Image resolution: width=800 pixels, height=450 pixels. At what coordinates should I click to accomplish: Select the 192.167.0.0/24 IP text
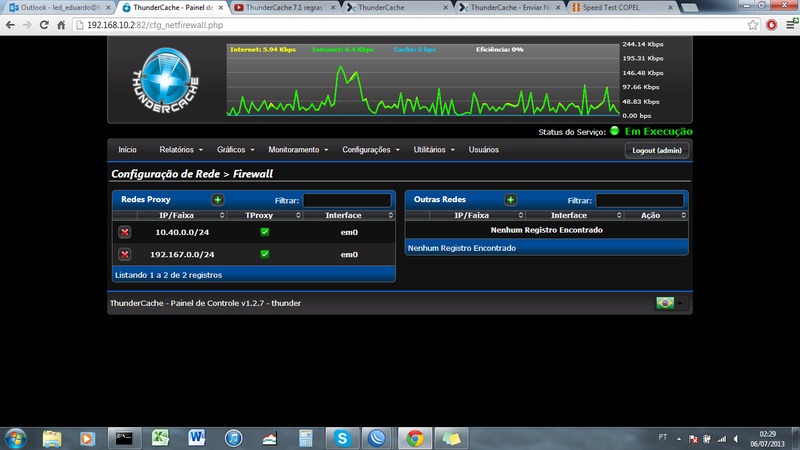(182, 254)
